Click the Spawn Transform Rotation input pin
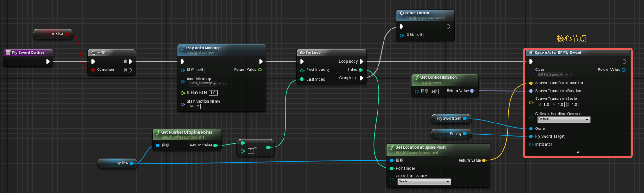Image resolution: width=644 pixels, height=193 pixels. [531, 91]
